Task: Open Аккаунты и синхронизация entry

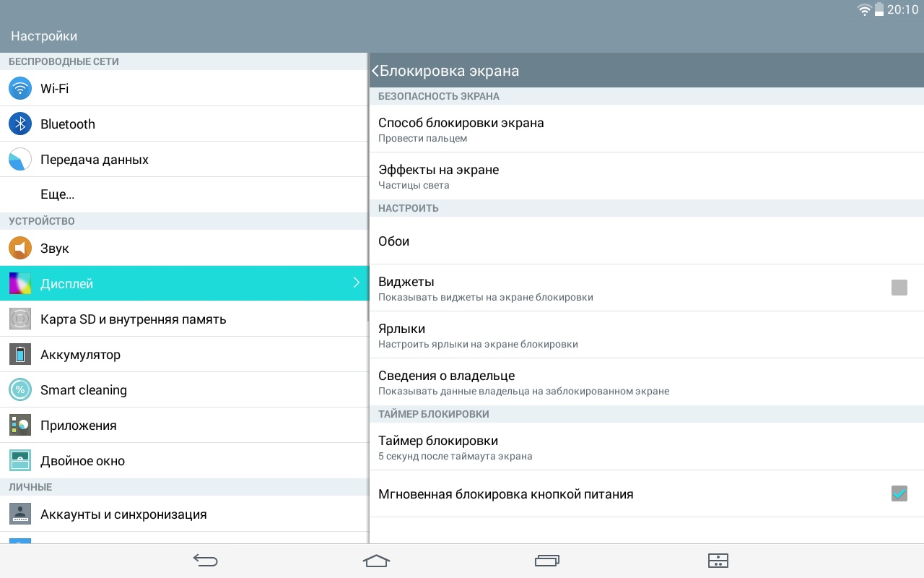Action: pos(123,514)
